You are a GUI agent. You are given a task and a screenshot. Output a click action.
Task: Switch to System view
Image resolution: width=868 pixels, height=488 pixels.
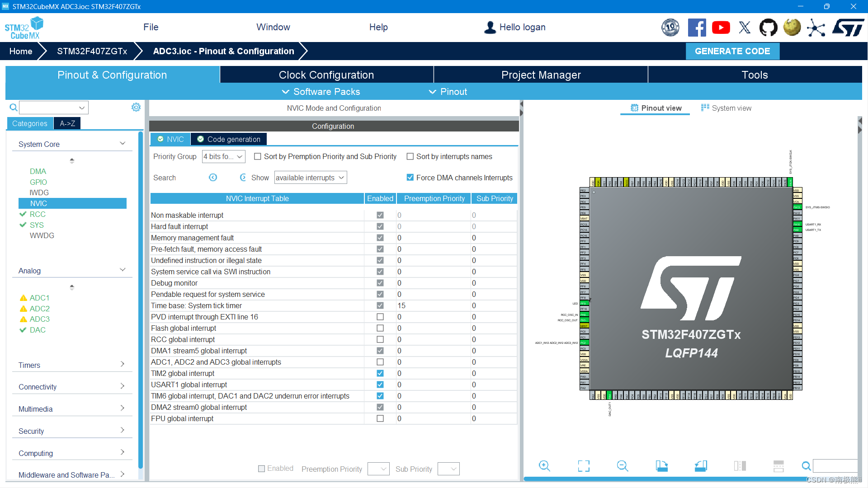726,108
